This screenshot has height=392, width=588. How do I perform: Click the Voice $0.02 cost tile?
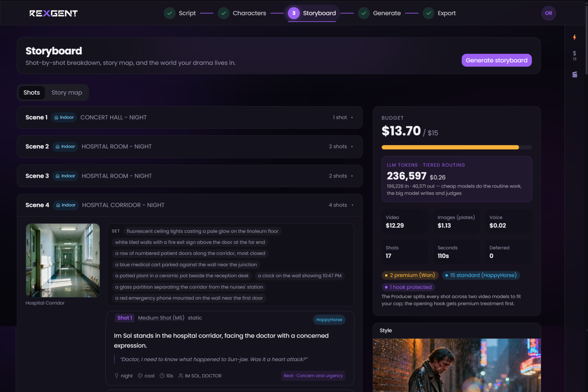tap(509, 222)
